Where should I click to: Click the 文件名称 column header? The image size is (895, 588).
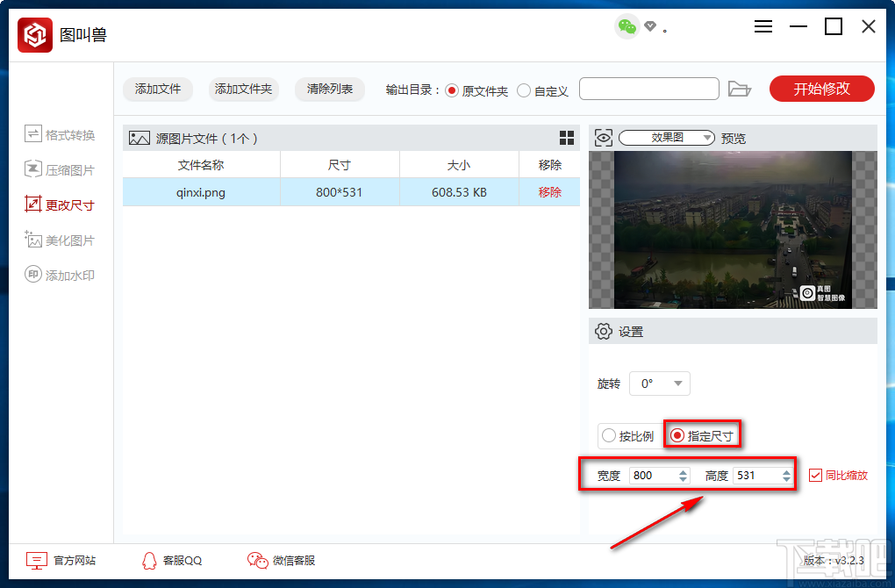(x=201, y=165)
